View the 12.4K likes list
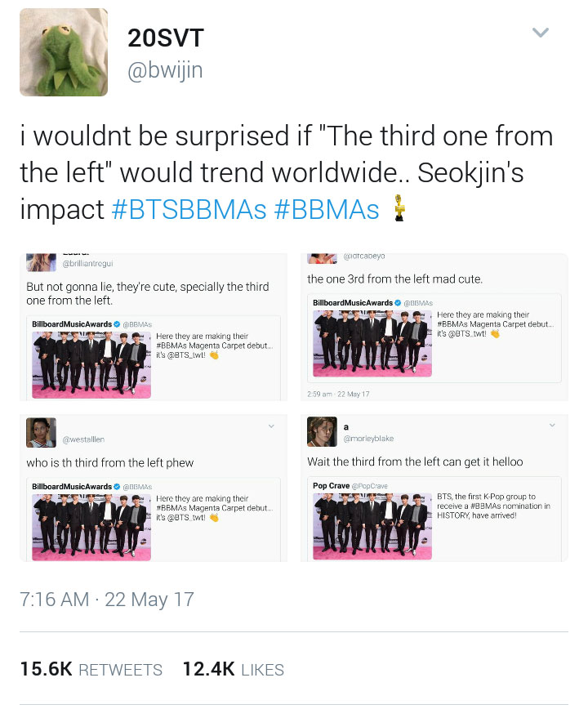588x709 pixels. tap(234, 669)
